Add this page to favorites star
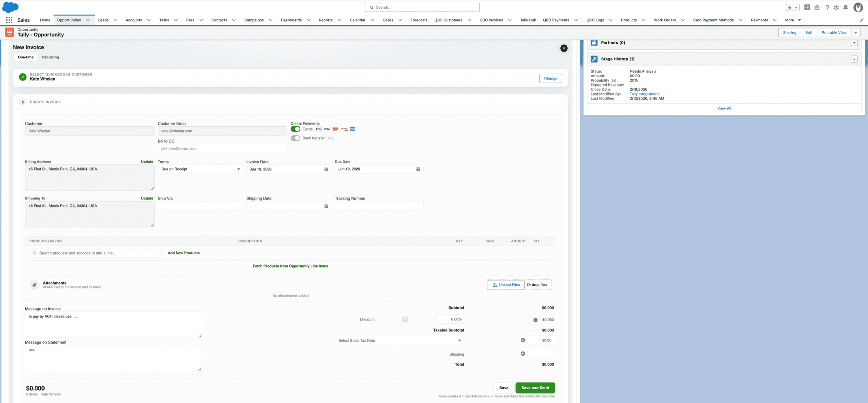Image resolution: width=868 pixels, height=403 pixels. [789, 7]
